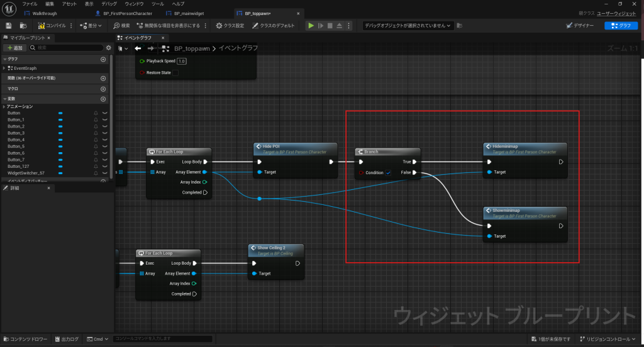Click the Browse to asset icon

(x=23, y=26)
